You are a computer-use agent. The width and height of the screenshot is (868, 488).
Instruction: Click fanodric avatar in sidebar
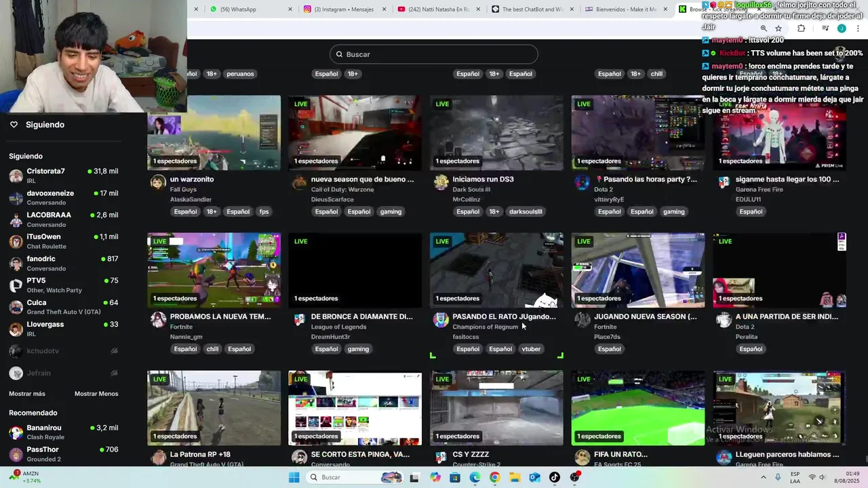pos(16,264)
